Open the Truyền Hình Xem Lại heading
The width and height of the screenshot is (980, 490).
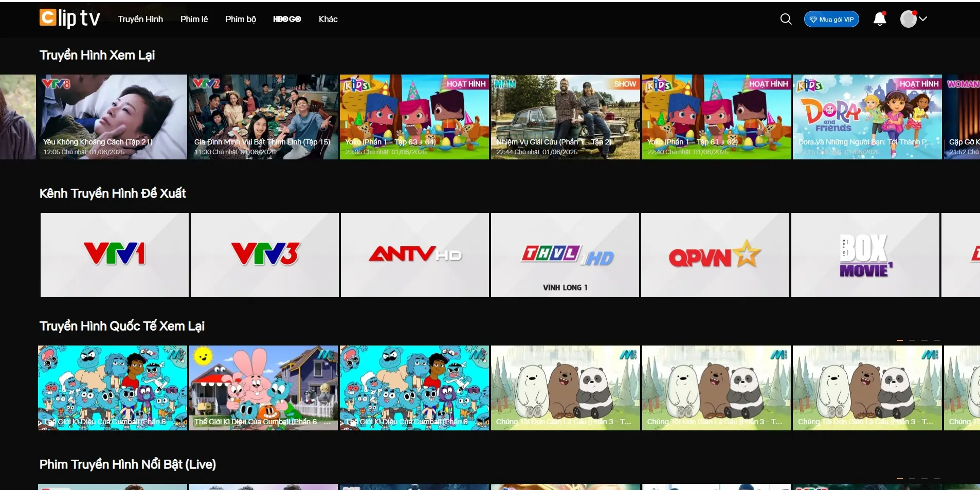(x=97, y=55)
